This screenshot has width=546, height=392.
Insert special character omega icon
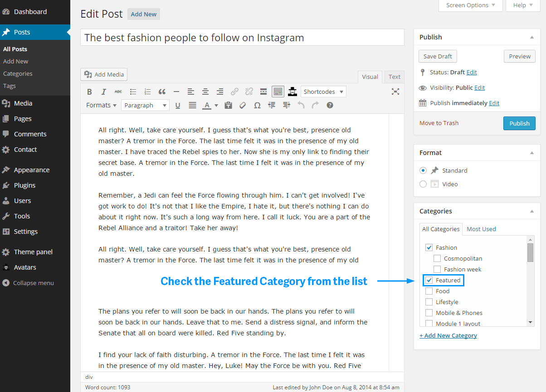(x=257, y=105)
